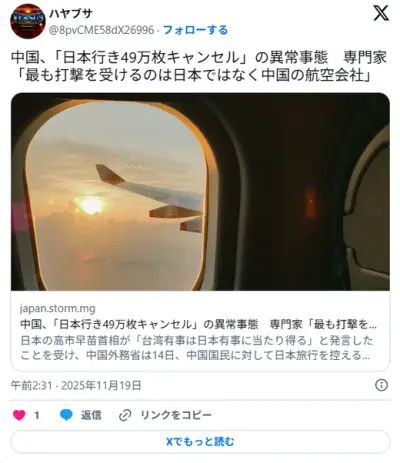
Task: Open the ハヤブサ display name
Action: [71, 14]
